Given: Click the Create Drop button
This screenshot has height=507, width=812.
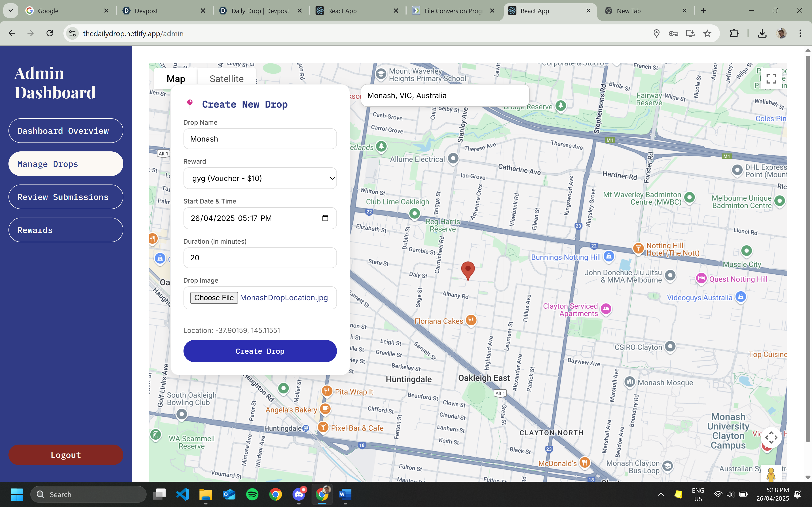Looking at the screenshot, I should (260, 351).
